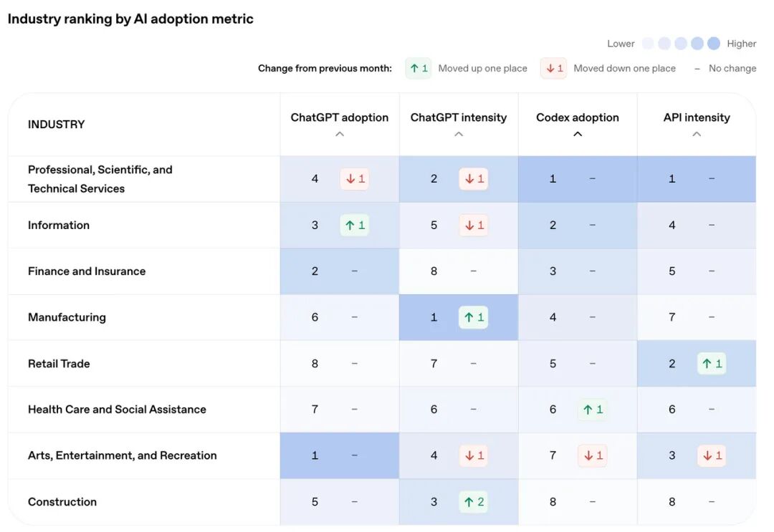The height and width of the screenshot is (532, 774).
Task: Click Professional Services ChatGPT intensity down badge
Action: point(474,178)
